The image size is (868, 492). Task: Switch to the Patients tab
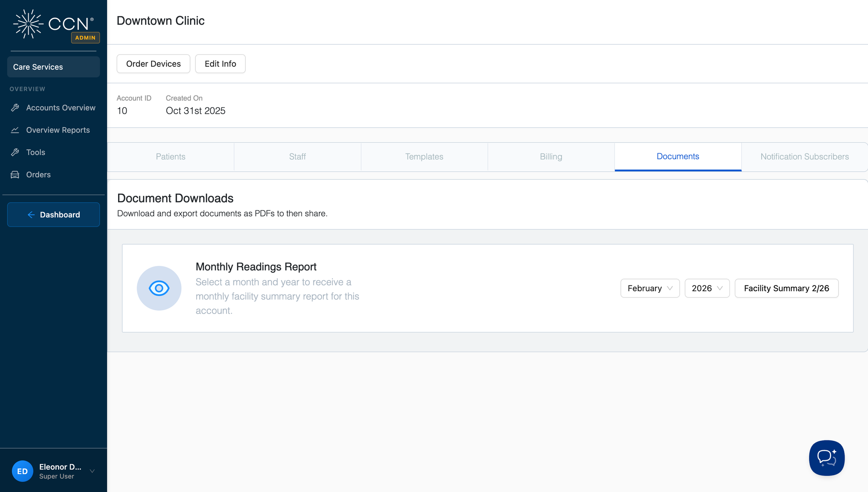171,157
